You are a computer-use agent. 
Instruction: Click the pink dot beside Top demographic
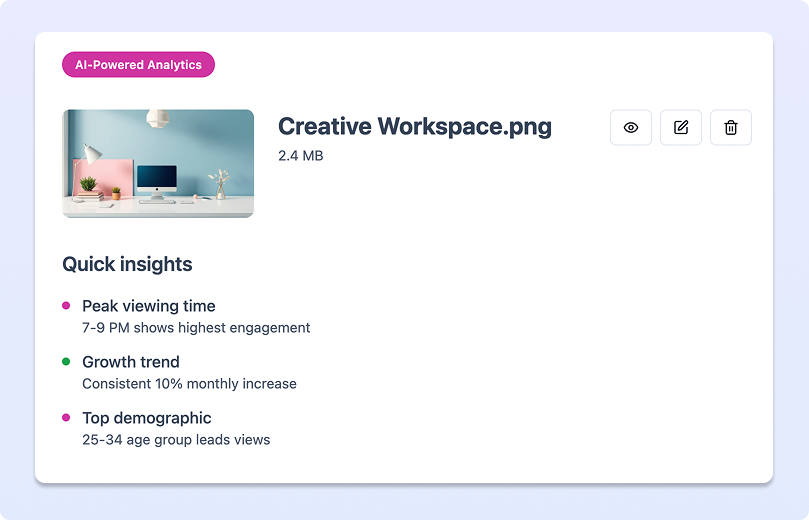click(66, 418)
